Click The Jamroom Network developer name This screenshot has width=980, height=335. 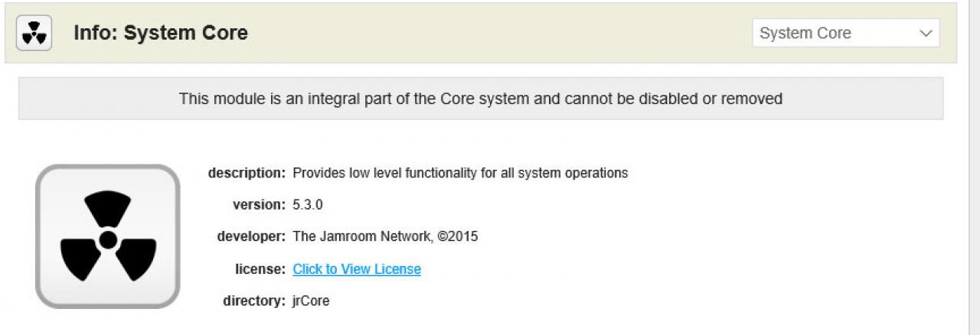pos(362,237)
